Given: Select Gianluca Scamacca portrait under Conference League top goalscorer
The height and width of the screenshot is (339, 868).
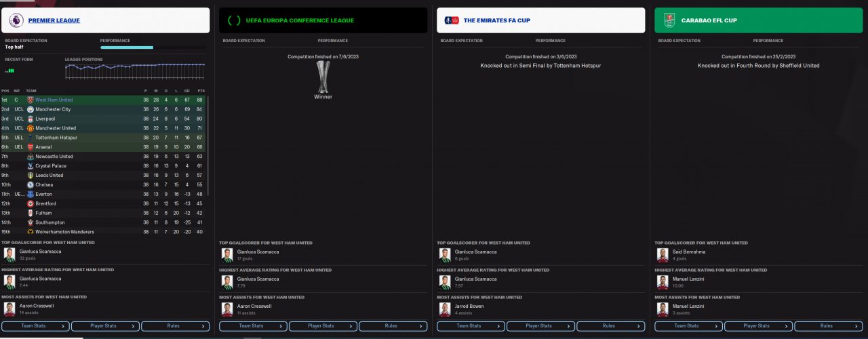Looking at the screenshot, I should coord(227,254).
